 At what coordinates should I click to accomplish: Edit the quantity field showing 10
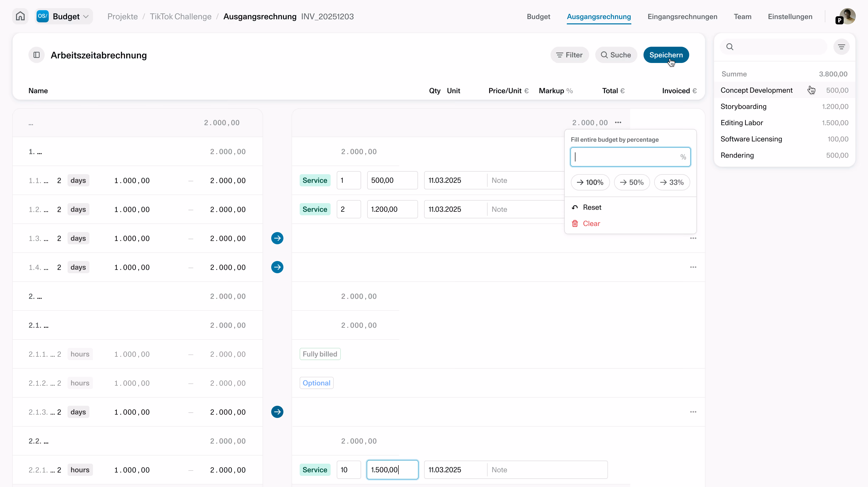pyautogui.click(x=348, y=469)
